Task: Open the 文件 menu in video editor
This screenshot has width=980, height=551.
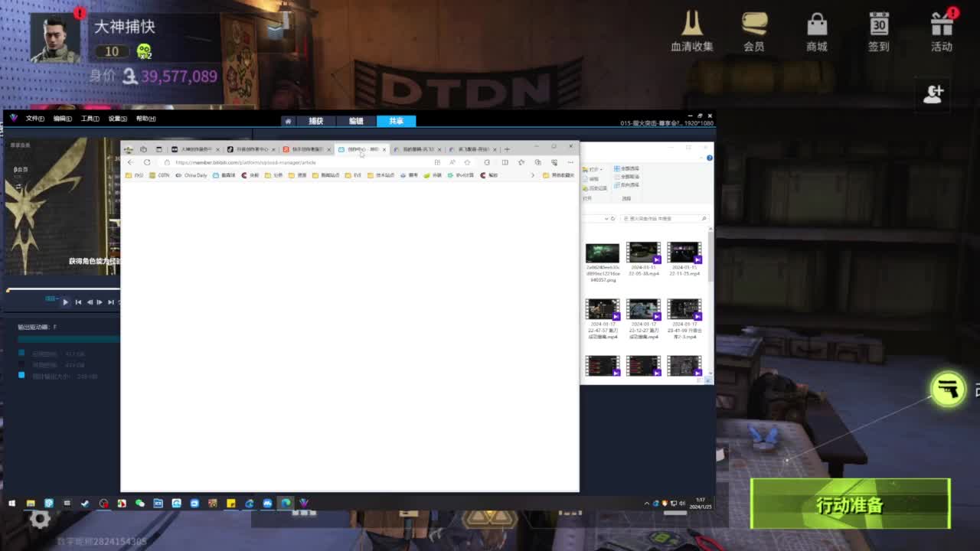Action: click(35, 119)
